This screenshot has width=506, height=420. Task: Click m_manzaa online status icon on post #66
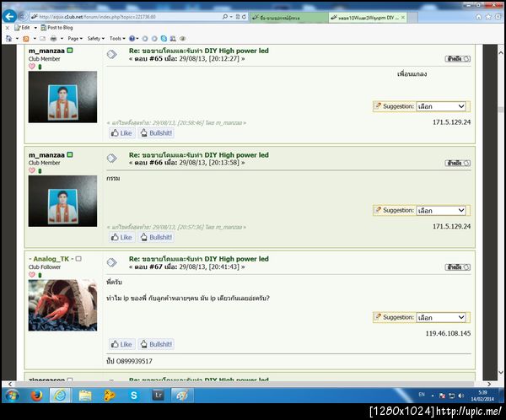point(70,154)
